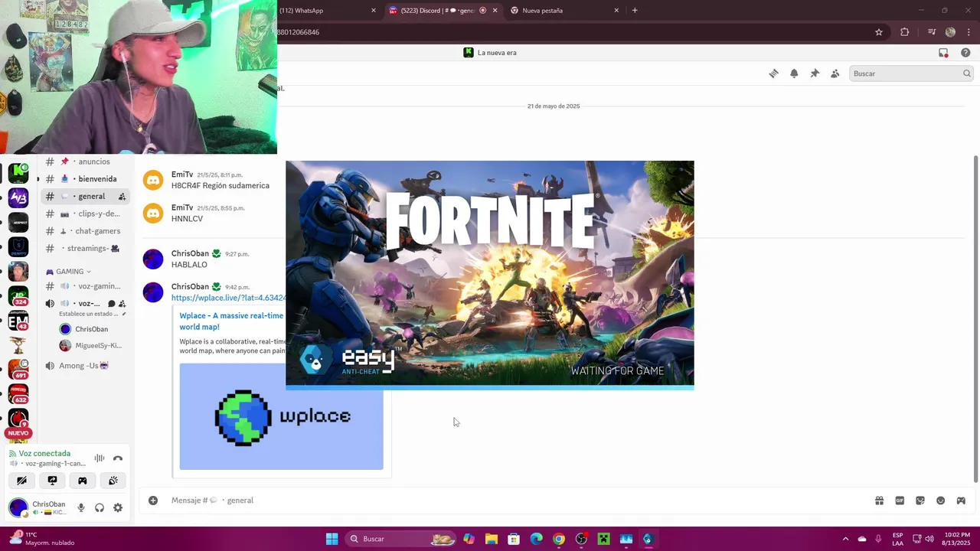The width and height of the screenshot is (980, 551).
Task: Open attachment plus button in message box
Action: (x=153, y=500)
